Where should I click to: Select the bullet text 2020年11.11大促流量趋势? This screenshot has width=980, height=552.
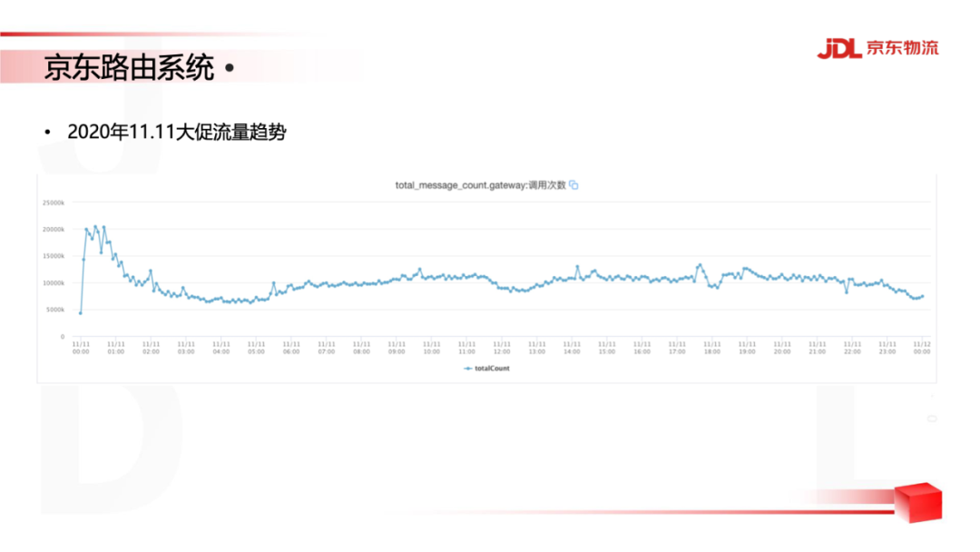click(177, 132)
